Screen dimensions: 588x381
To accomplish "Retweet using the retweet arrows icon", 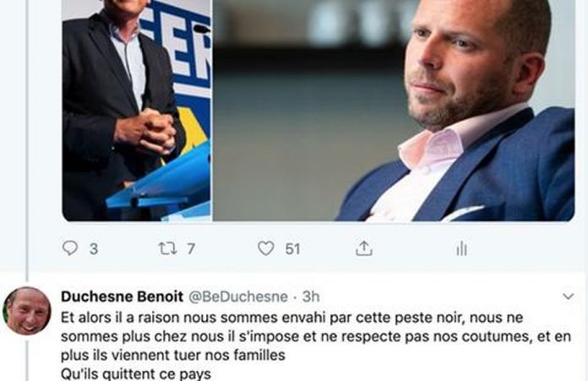I will coord(167,248).
